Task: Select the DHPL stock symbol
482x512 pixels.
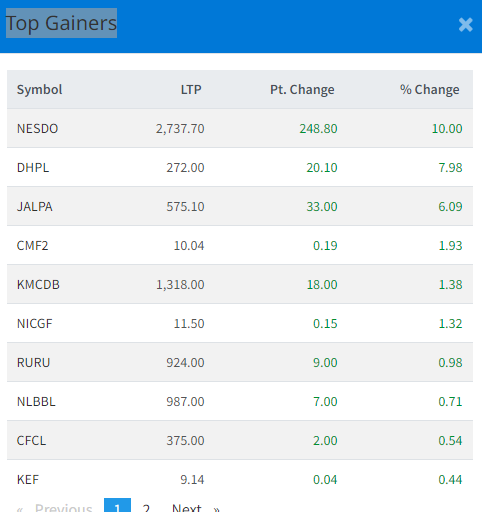Action: tap(33, 168)
